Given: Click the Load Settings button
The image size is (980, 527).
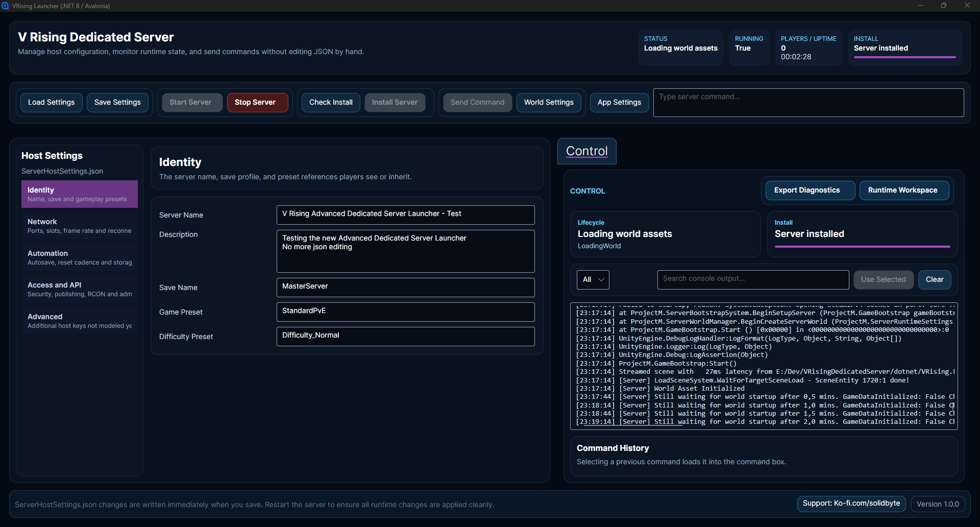Looking at the screenshot, I should point(52,102).
